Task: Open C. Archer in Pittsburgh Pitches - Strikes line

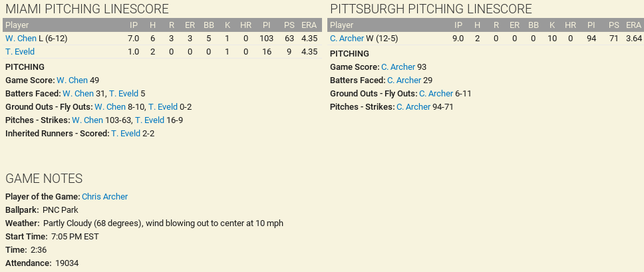Action: 413,107
